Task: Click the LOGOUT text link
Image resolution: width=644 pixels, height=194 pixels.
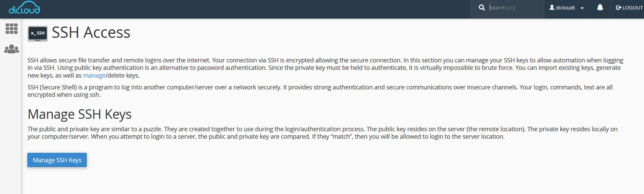Action: click(x=633, y=8)
